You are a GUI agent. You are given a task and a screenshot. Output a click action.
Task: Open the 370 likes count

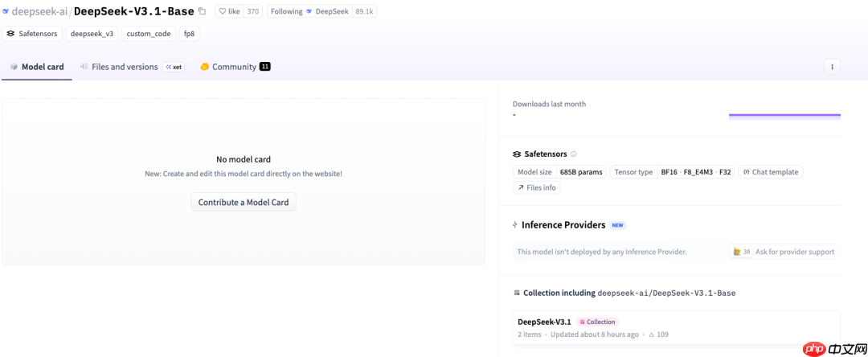(252, 11)
